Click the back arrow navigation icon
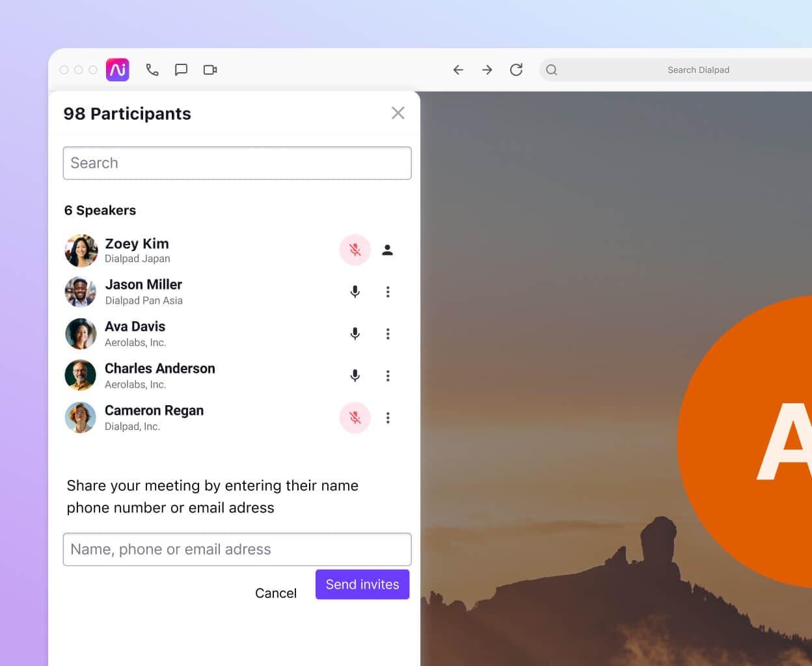Screen dimensions: 812x666 [x=458, y=70]
